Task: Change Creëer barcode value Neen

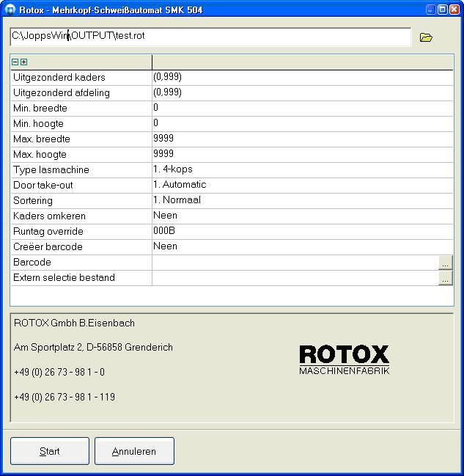Action: click(302, 247)
